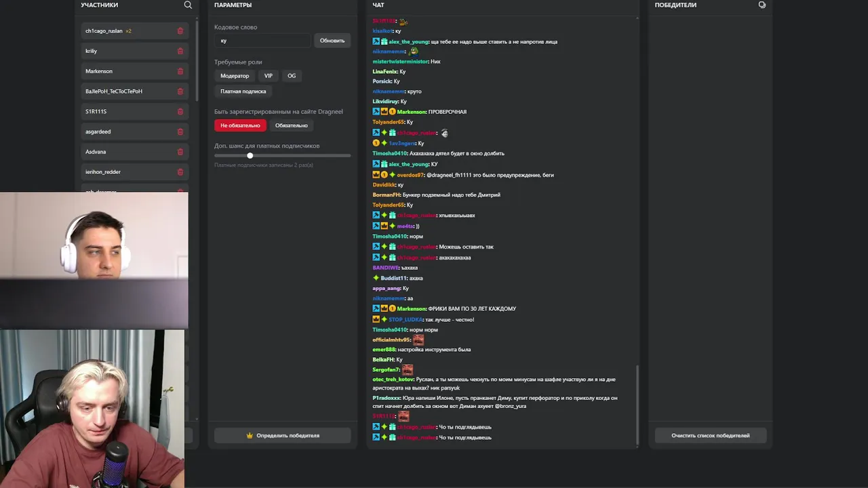Click emote in officialmhtv95 message
Viewport: 868px width, 488px height.
coord(418,340)
